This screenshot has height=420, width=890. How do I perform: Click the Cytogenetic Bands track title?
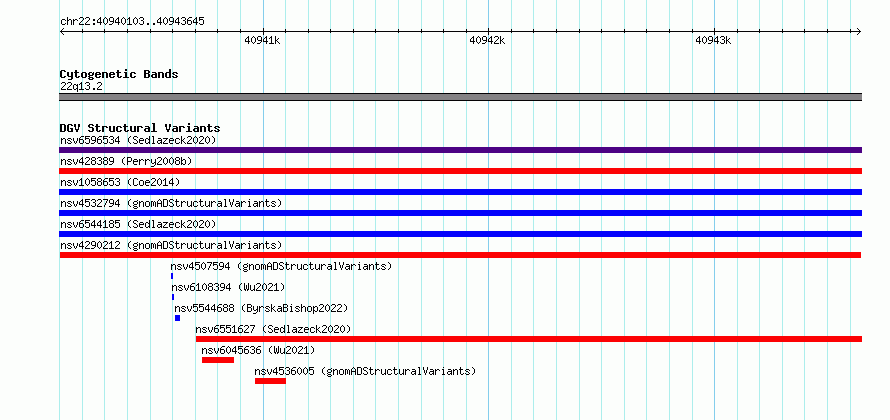(119, 74)
